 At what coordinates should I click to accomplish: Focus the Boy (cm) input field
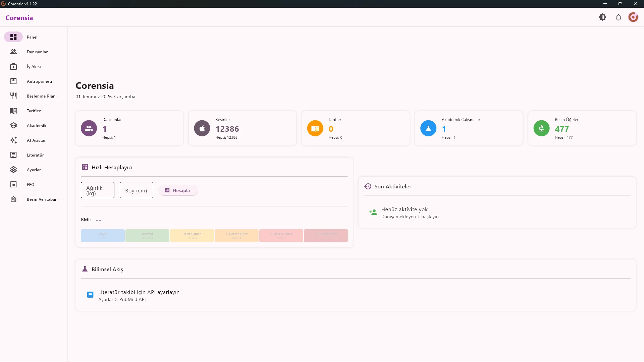tap(137, 190)
